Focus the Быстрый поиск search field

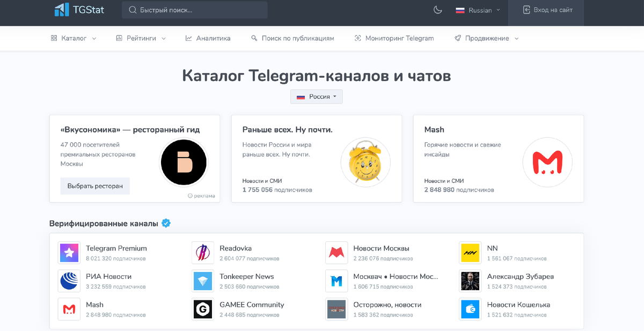[x=194, y=10]
